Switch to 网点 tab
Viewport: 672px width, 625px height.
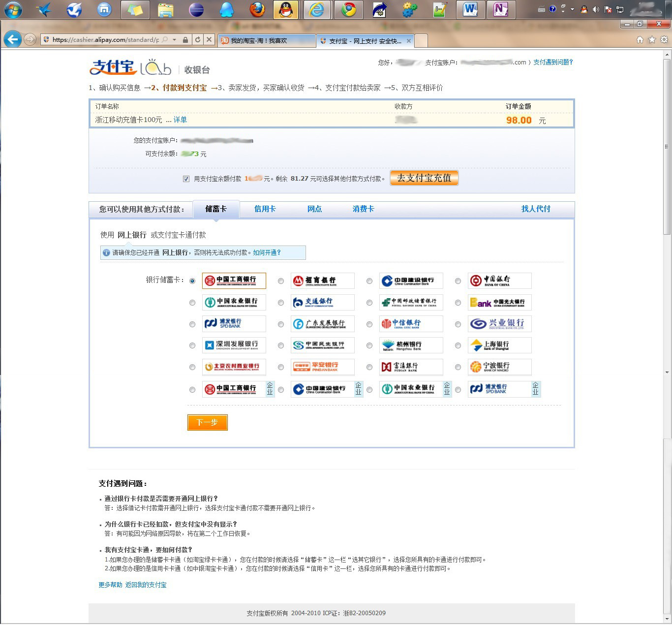pos(314,209)
